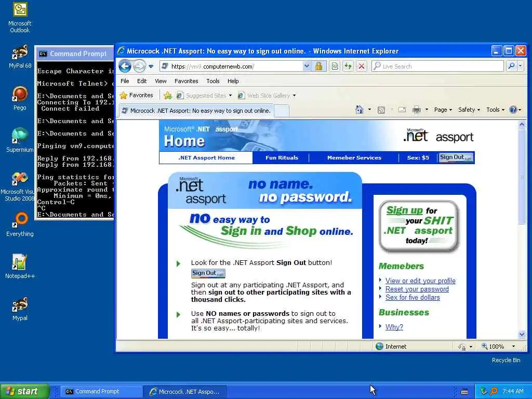Click Reset your password link
This screenshot has width=532, height=399.
tap(417, 289)
